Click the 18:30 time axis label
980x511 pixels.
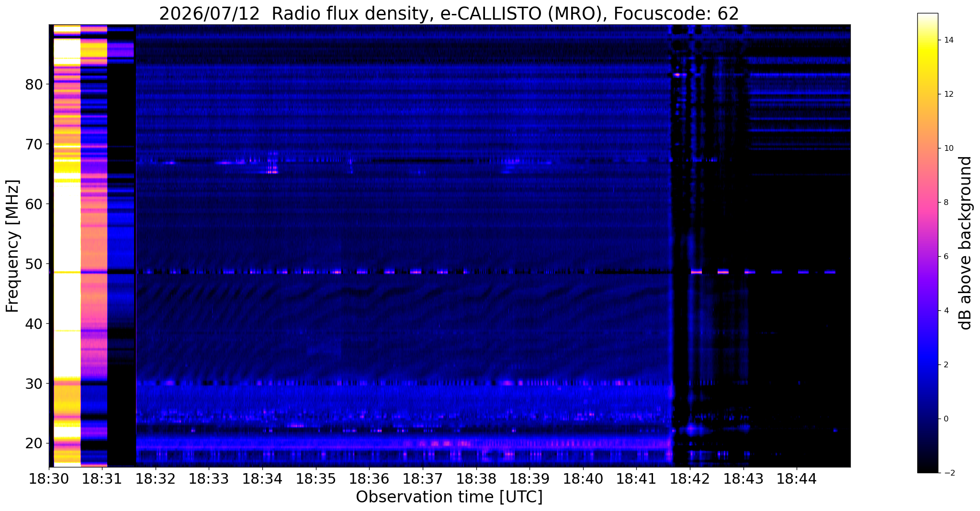coord(49,479)
